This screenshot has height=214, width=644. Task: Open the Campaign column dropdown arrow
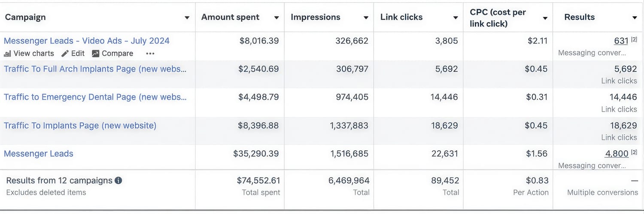187,18
